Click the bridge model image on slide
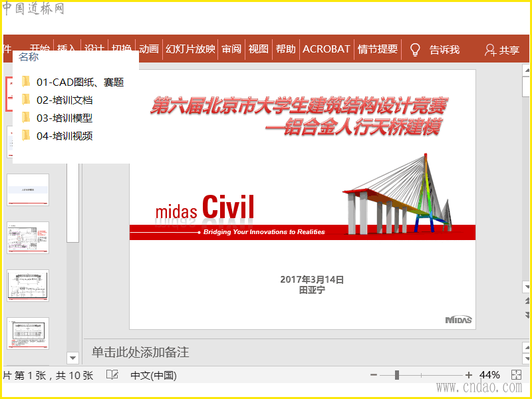532x399 pixels. point(398,194)
